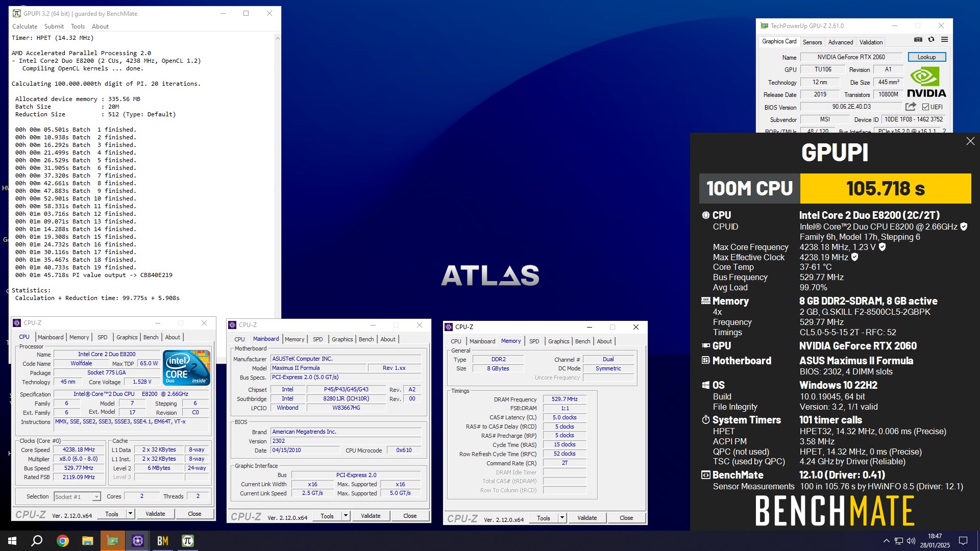Open the Submit menu in GPUPI
The image size is (980, 551).
(54, 27)
